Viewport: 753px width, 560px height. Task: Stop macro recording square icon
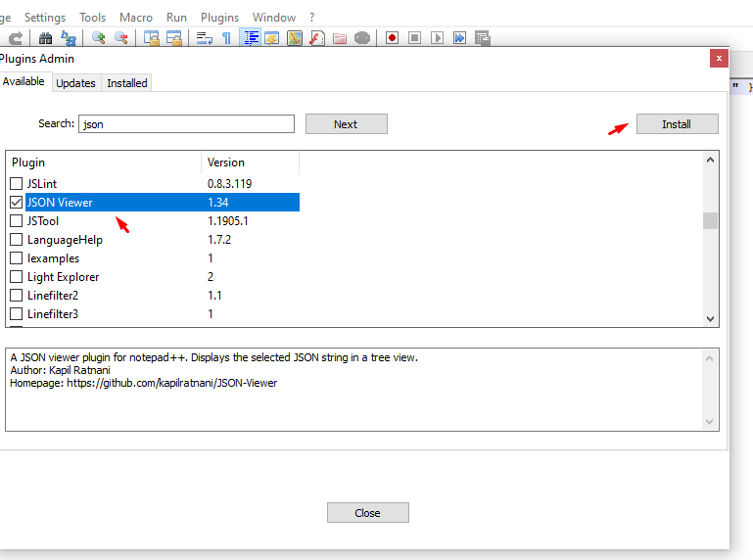pos(414,38)
